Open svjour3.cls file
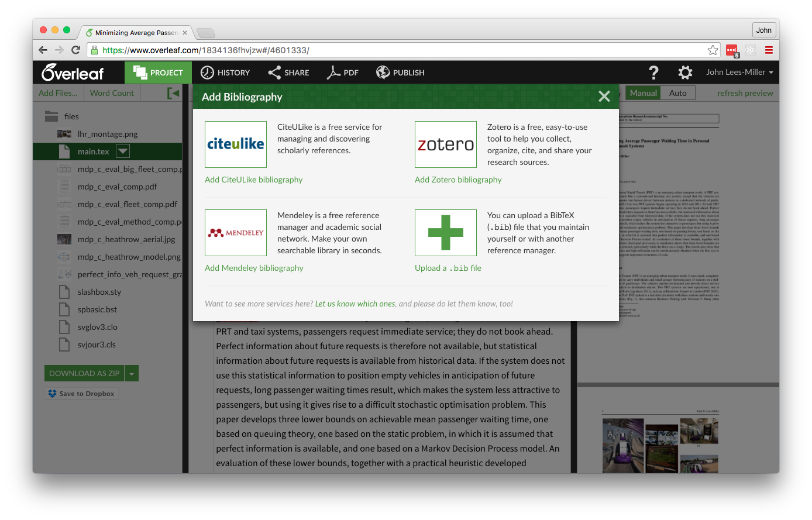 [x=97, y=345]
